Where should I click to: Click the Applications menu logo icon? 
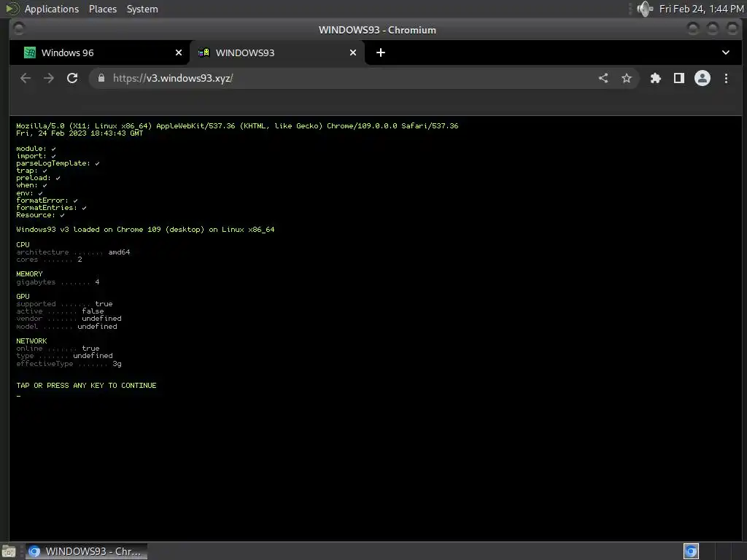tap(12, 9)
